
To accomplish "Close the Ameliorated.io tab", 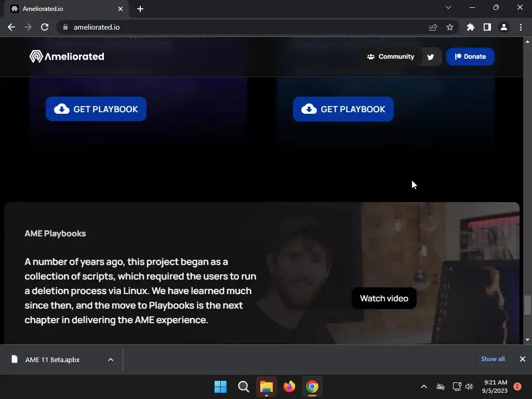I will (x=121, y=9).
